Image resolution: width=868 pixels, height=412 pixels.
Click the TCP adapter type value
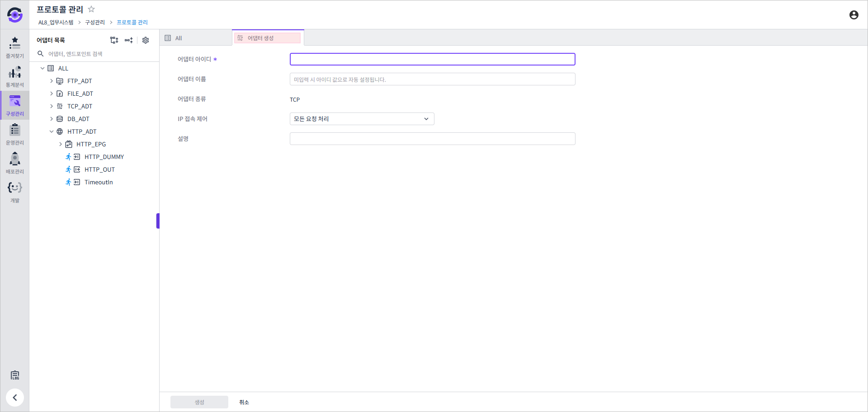point(295,99)
